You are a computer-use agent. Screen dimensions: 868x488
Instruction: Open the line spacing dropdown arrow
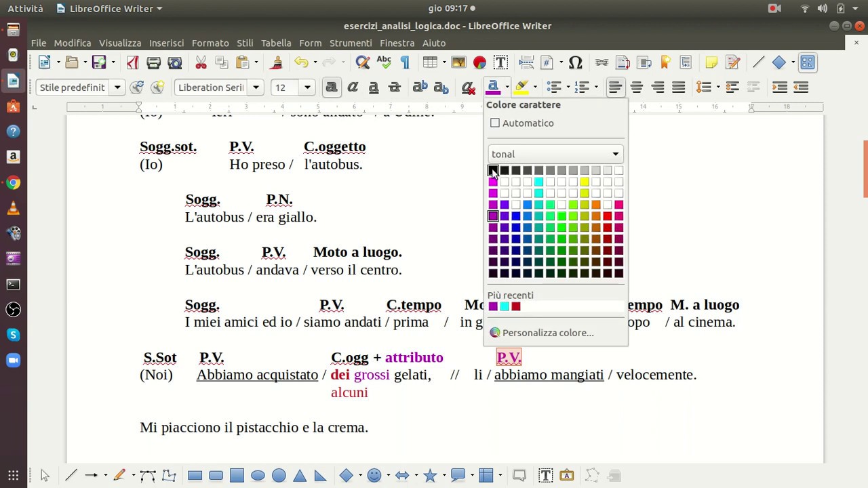[717, 87]
